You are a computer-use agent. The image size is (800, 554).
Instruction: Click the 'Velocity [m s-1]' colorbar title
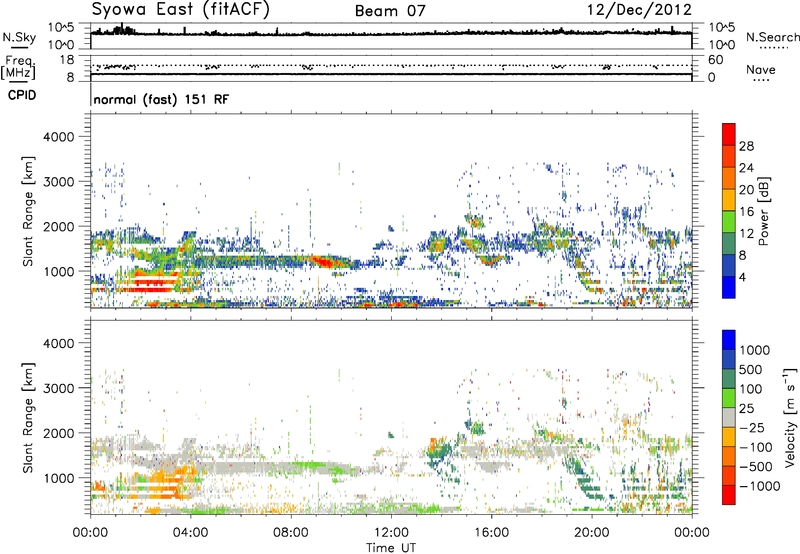pos(790,417)
